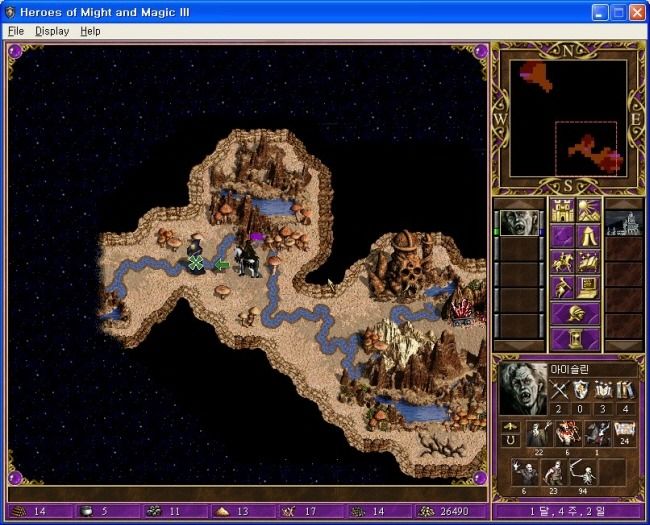Image resolution: width=650 pixels, height=525 pixels.
Task: Click the shield defense skill icon
Action: point(580,390)
